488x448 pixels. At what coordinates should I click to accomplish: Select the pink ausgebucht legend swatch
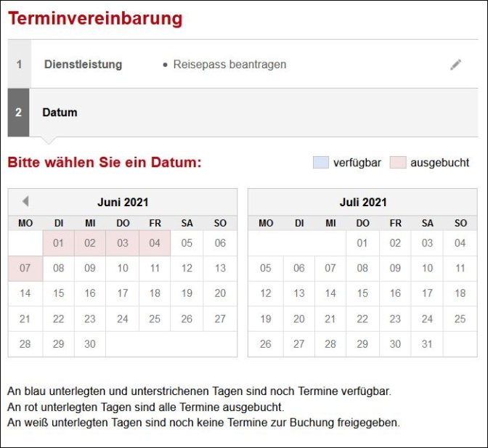(398, 163)
